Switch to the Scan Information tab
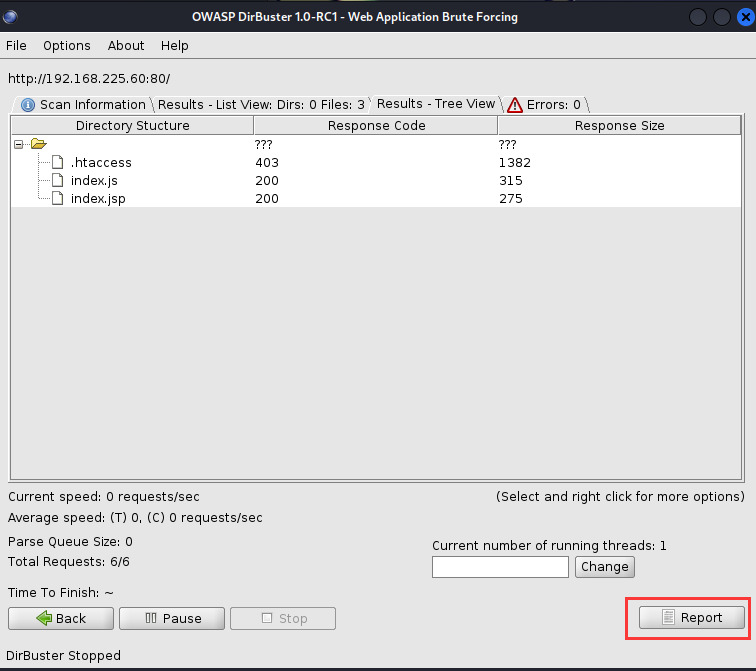 click(83, 105)
